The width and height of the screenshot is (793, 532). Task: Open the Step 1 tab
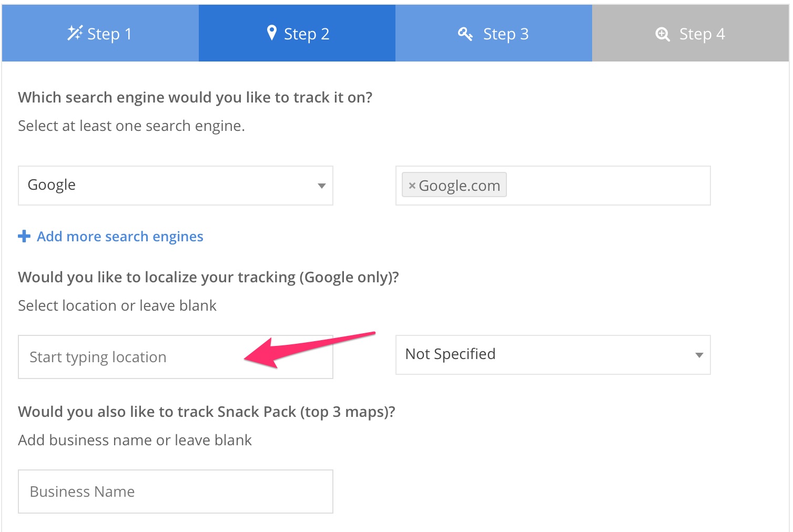100,33
